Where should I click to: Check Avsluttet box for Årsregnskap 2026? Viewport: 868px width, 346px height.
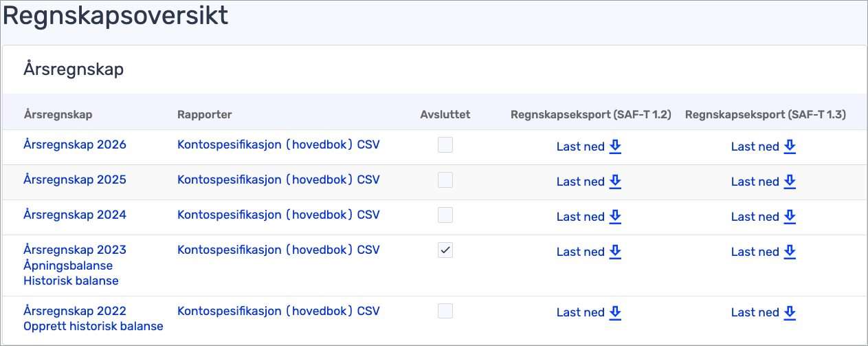(445, 145)
